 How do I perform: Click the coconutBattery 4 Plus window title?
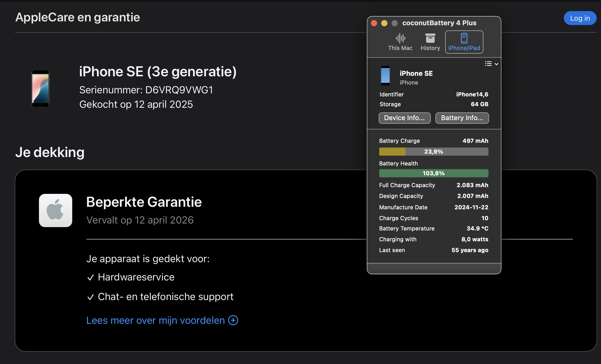(439, 23)
